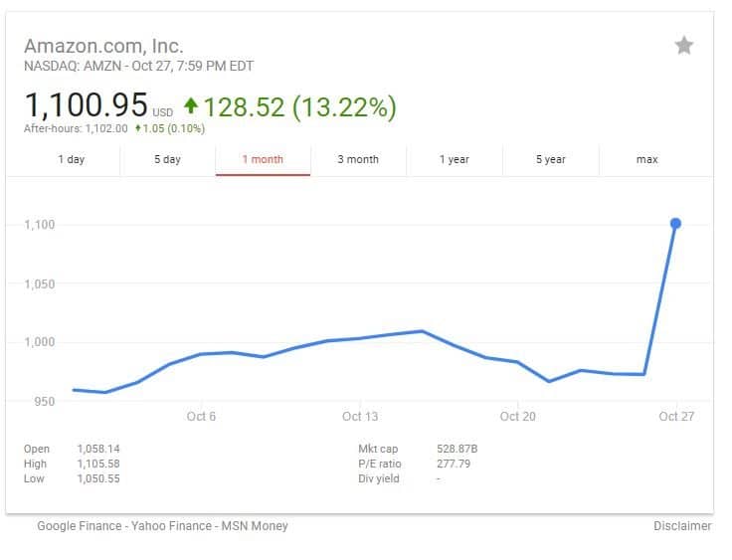
Task: Open the MSN Money link
Action: 253,525
